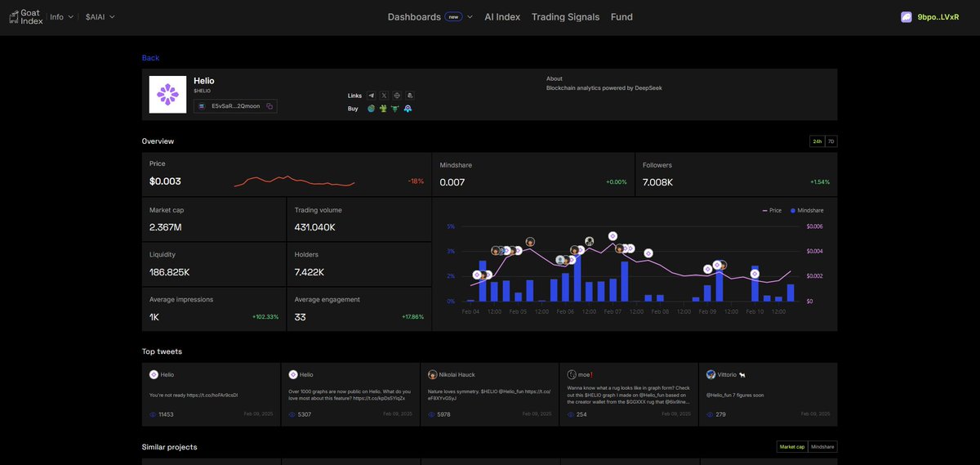Open the Dashboards nav item
Viewport: 980px width, 465px height.
tap(414, 16)
